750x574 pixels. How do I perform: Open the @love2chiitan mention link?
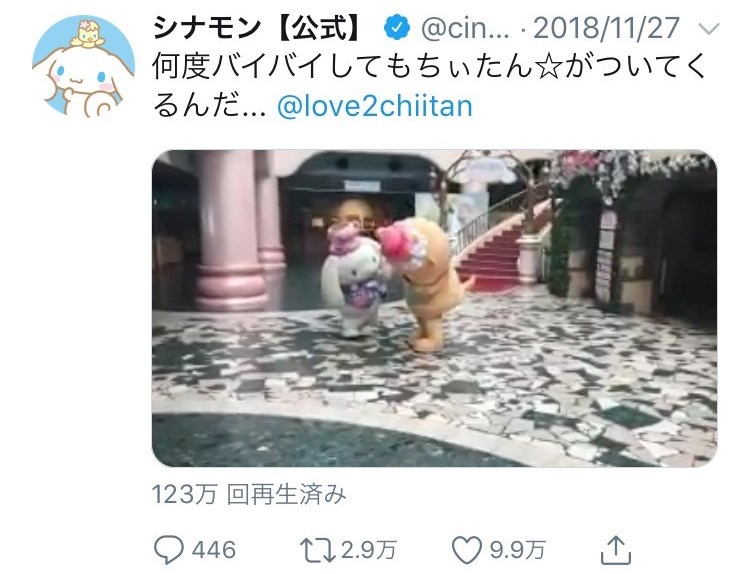pyautogui.click(x=375, y=106)
